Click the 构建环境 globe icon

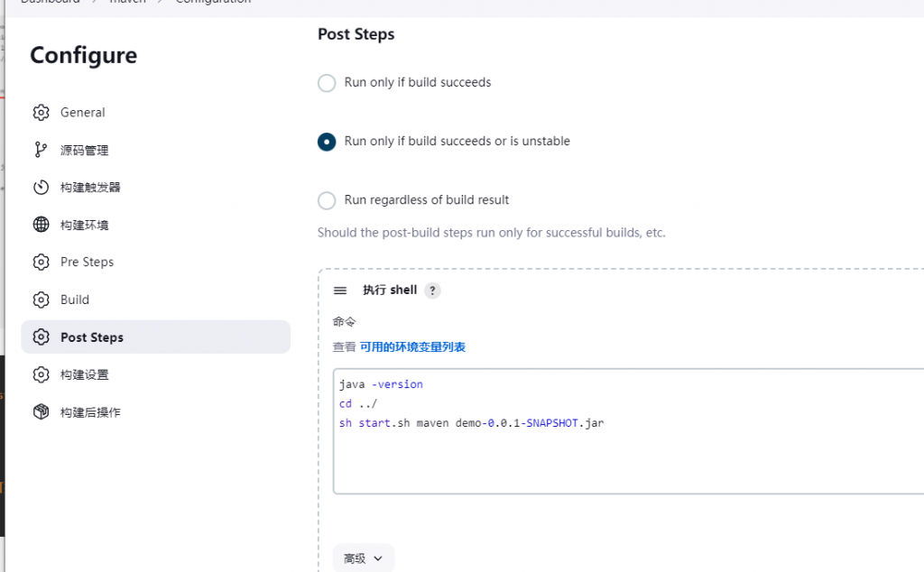pos(41,225)
